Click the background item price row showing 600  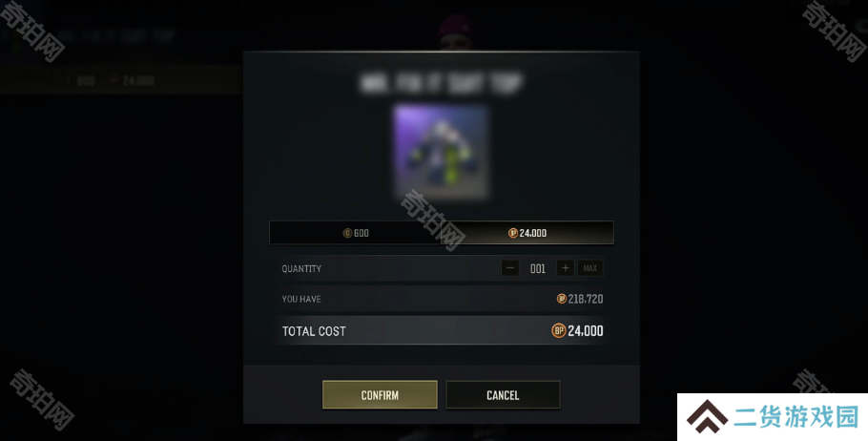(119, 80)
